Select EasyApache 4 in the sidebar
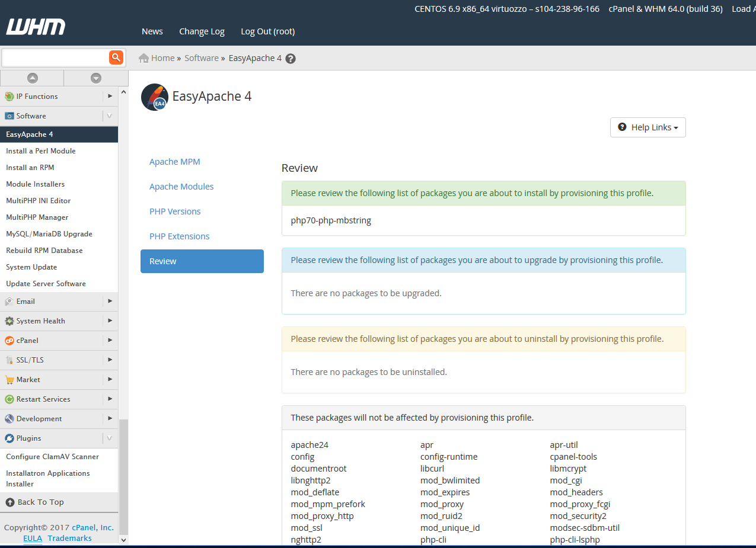Viewport: 756px width, 548px height. click(59, 134)
